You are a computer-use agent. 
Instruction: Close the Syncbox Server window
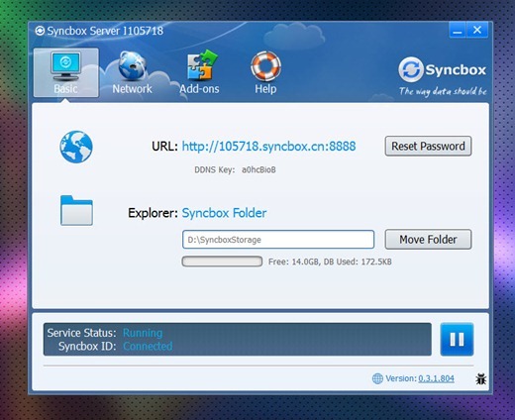pyautogui.click(x=477, y=31)
